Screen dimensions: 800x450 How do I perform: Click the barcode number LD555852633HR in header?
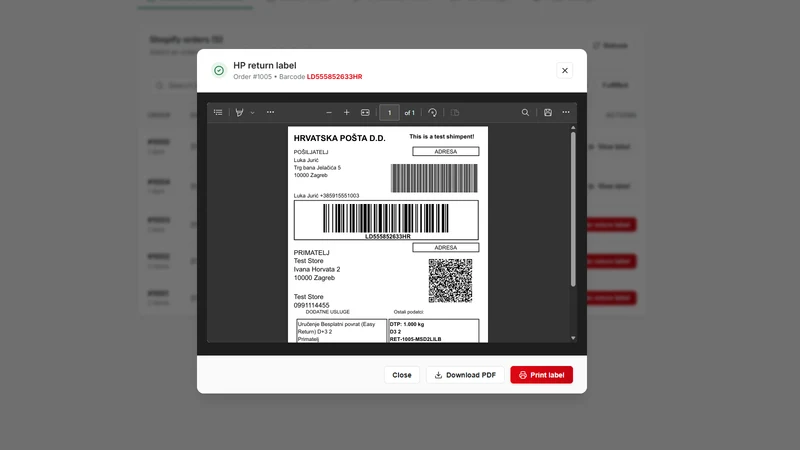[334, 77]
